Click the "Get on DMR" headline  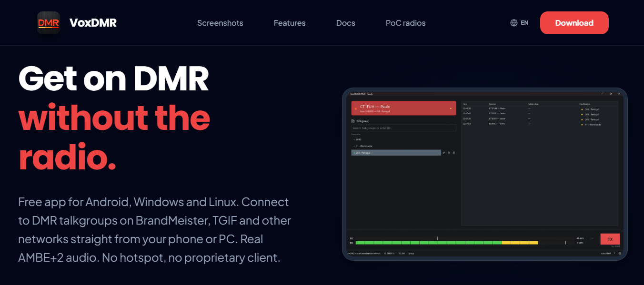click(113, 78)
